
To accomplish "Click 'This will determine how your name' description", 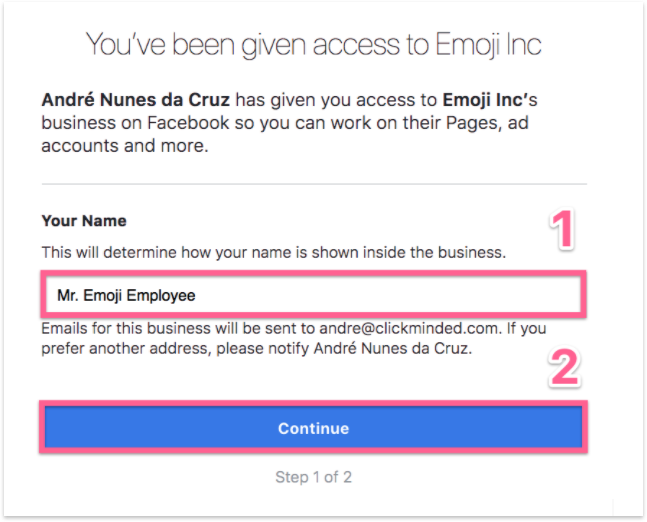I will tap(273, 254).
